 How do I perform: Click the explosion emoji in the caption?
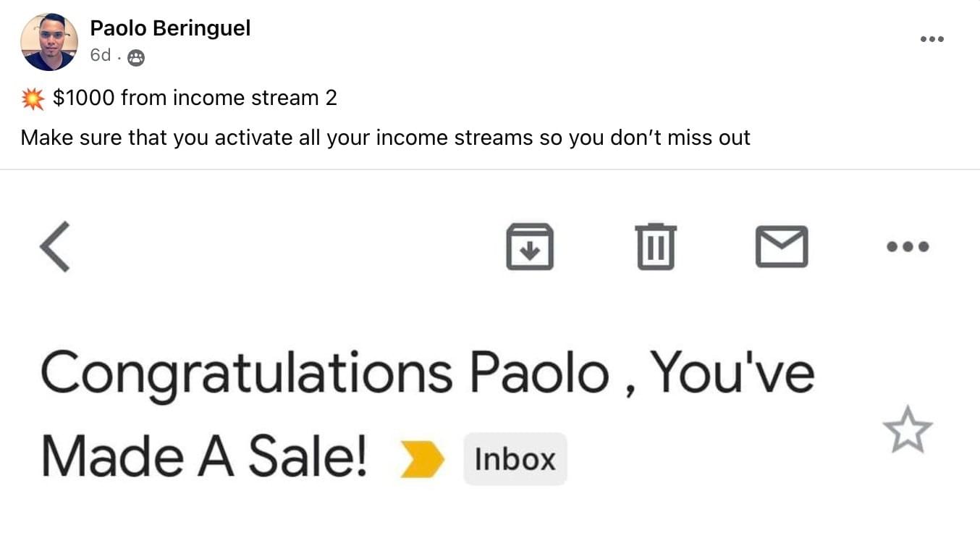[x=33, y=98]
